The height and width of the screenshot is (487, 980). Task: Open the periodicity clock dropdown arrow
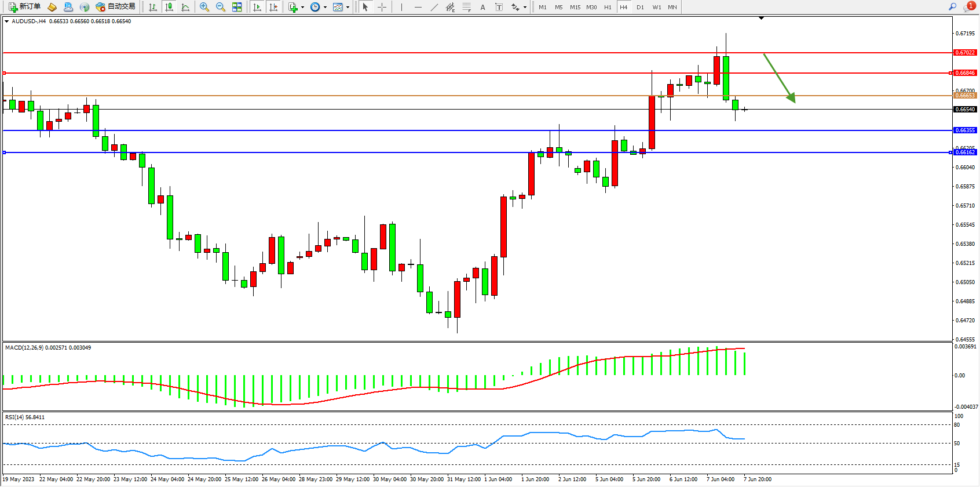click(x=325, y=8)
